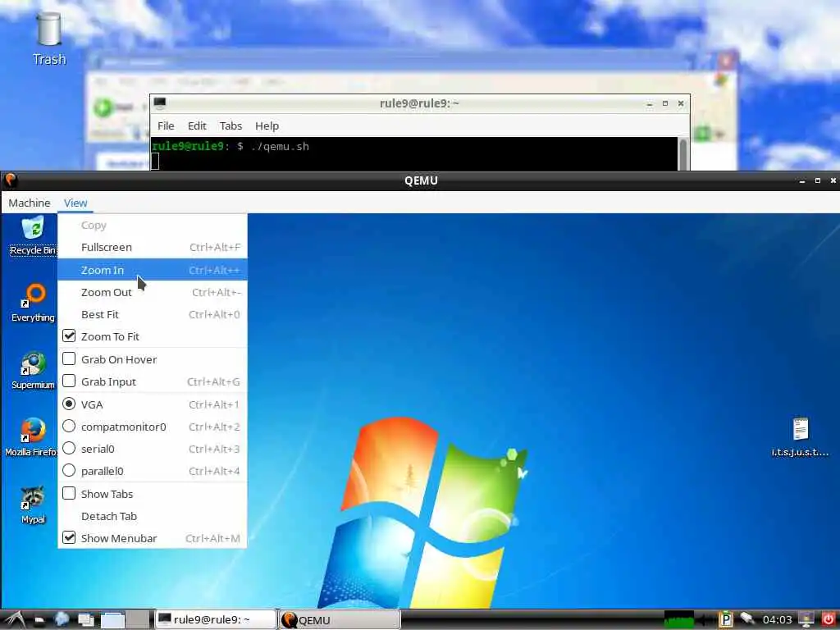Choose Zoom In from the View menu
Viewport: 840px width, 630px height.
tap(152, 270)
